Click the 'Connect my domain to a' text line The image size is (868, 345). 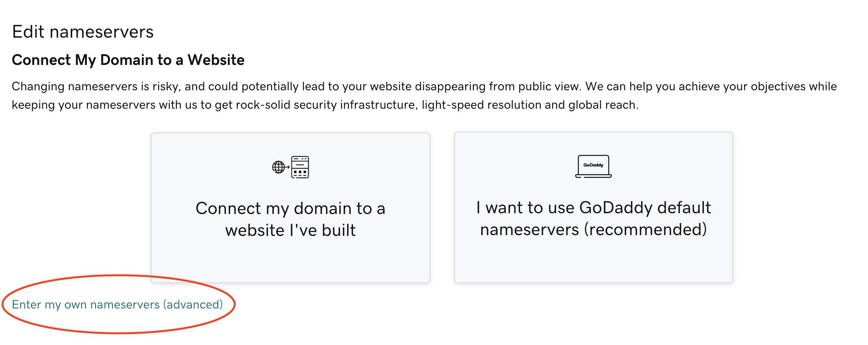291,208
